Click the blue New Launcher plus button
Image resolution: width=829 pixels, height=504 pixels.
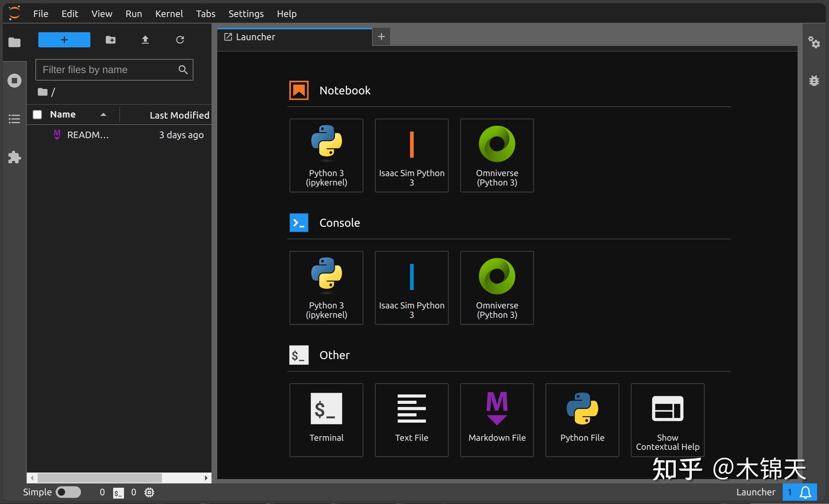coord(64,40)
